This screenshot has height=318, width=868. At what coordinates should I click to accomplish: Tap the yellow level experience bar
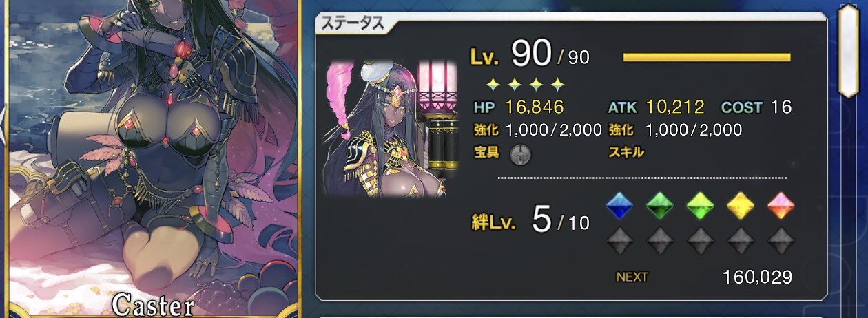coord(707,57)
